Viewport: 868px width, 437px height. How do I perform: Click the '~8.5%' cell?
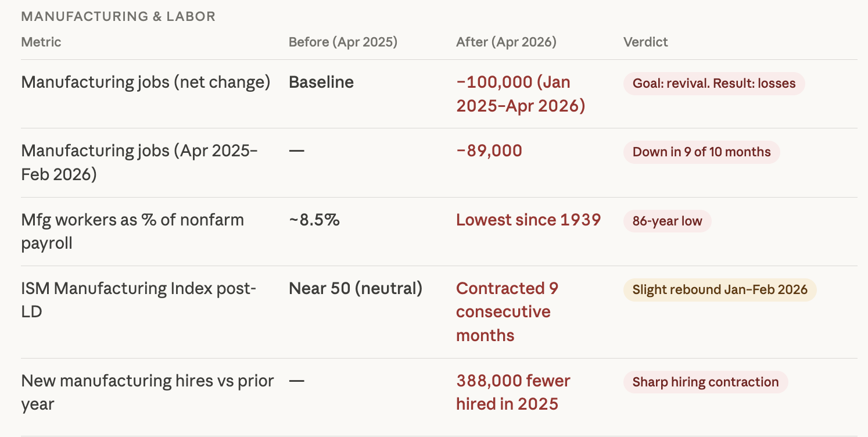click(314, 220)
